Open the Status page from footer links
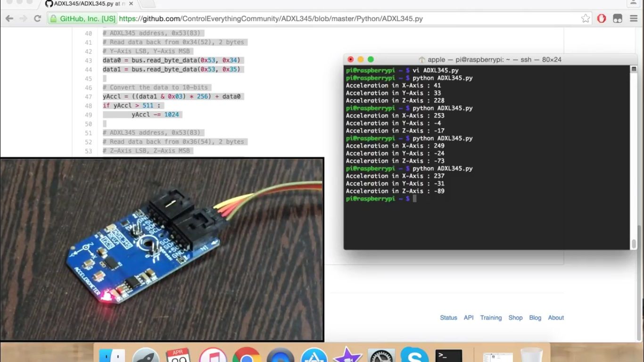 [x=448, y=318]
